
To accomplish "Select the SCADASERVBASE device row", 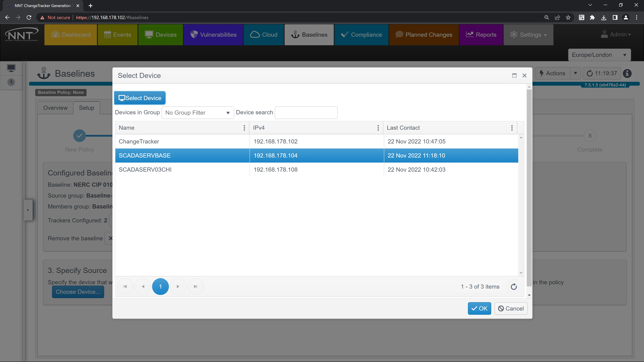I will (x=316, y=155).
